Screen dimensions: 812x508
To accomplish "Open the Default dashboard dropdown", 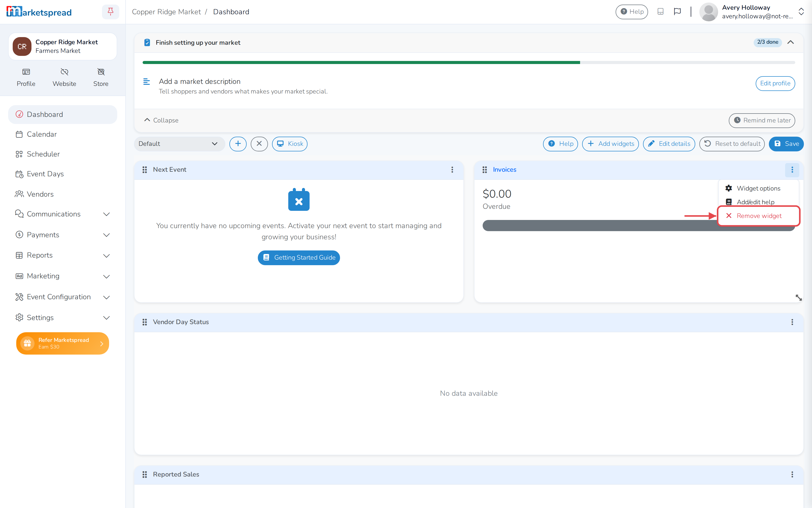I will pos(179,144).
